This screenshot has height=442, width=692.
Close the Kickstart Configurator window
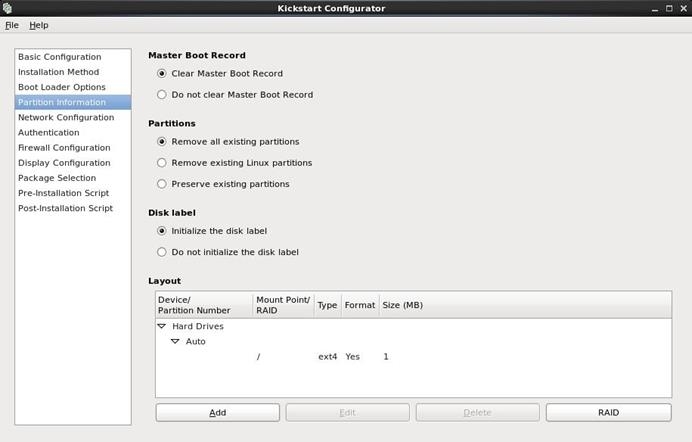click(684, 8)
